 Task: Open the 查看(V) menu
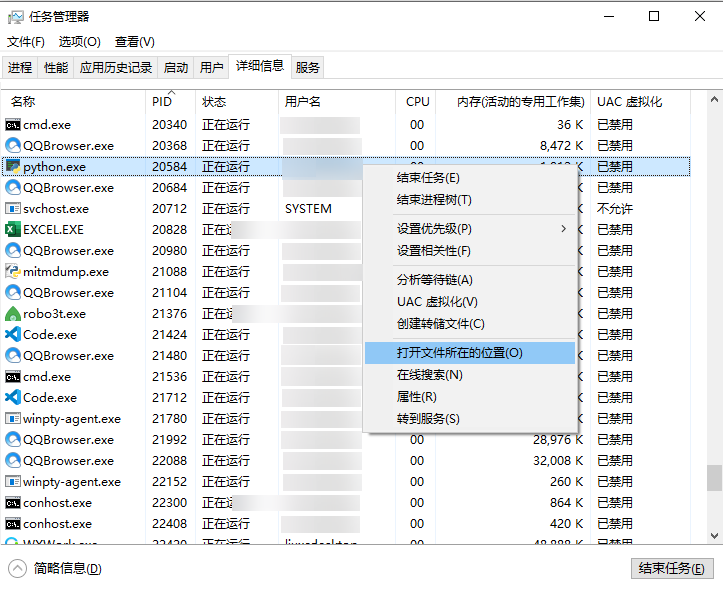(135, 42)
